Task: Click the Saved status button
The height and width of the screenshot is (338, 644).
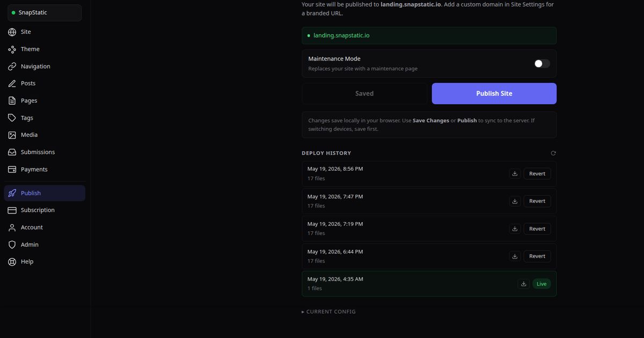Action: click(x=364, y=93)
